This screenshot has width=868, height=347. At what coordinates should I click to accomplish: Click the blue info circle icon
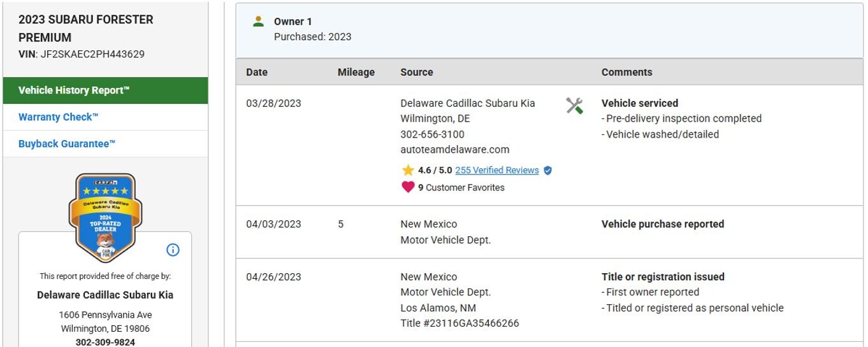[173, 250]
